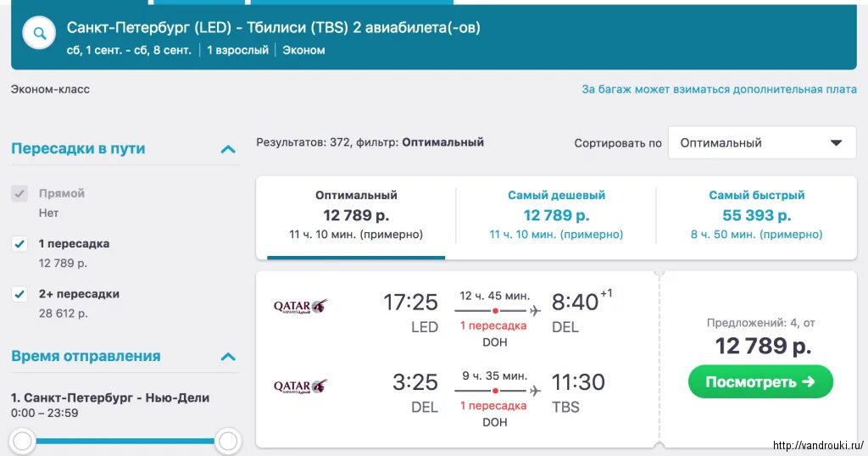868x456 pixels.
Task: Select the Самый дешевый tab
Action: [x=556, y=216]
